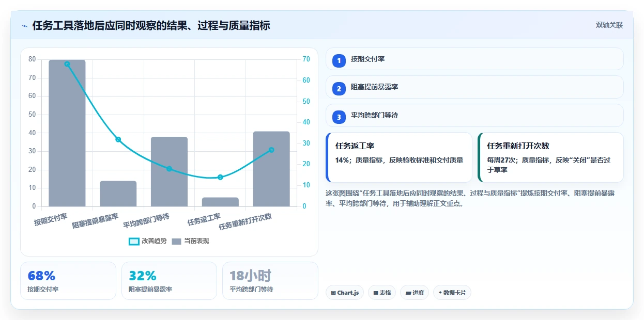644x320 pixels.
Task: Click the 数据卡片 tag
Action: coord(452,293)
